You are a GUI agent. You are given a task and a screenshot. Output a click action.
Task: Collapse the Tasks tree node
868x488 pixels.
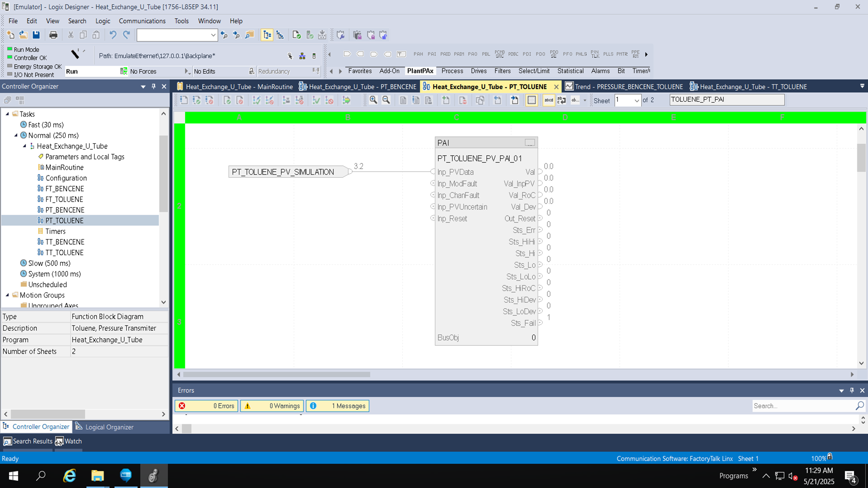click(x=7, y=114)
